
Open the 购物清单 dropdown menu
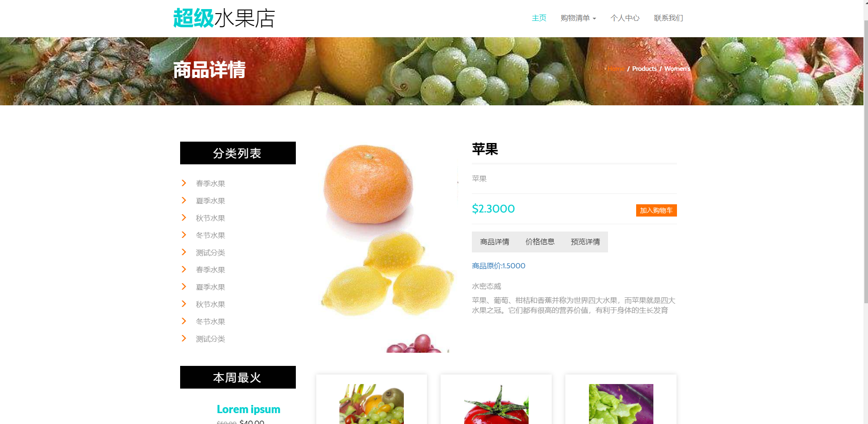tap(578, 18)
